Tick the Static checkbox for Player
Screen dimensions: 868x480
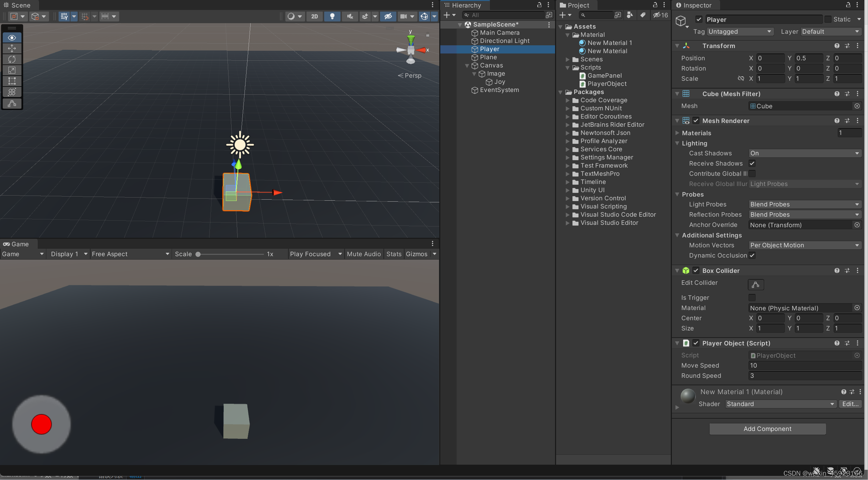[x=828, y=19]
